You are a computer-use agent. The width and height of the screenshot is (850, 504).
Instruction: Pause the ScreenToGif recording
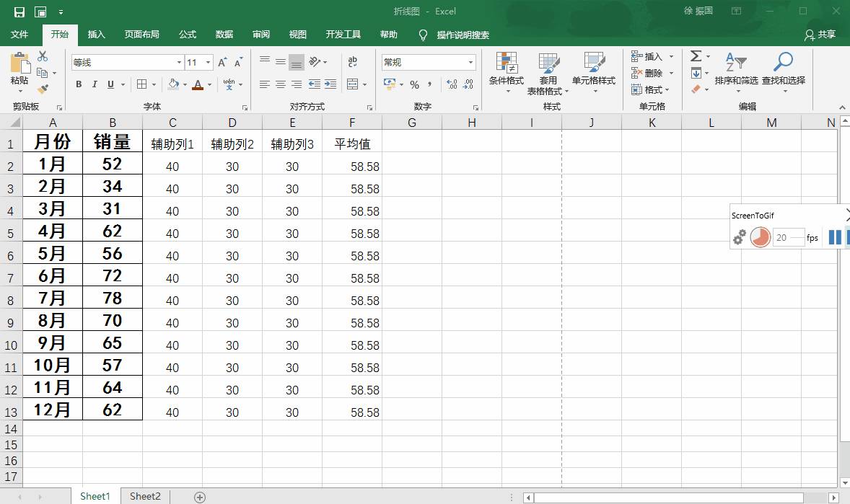pos(835,237)
